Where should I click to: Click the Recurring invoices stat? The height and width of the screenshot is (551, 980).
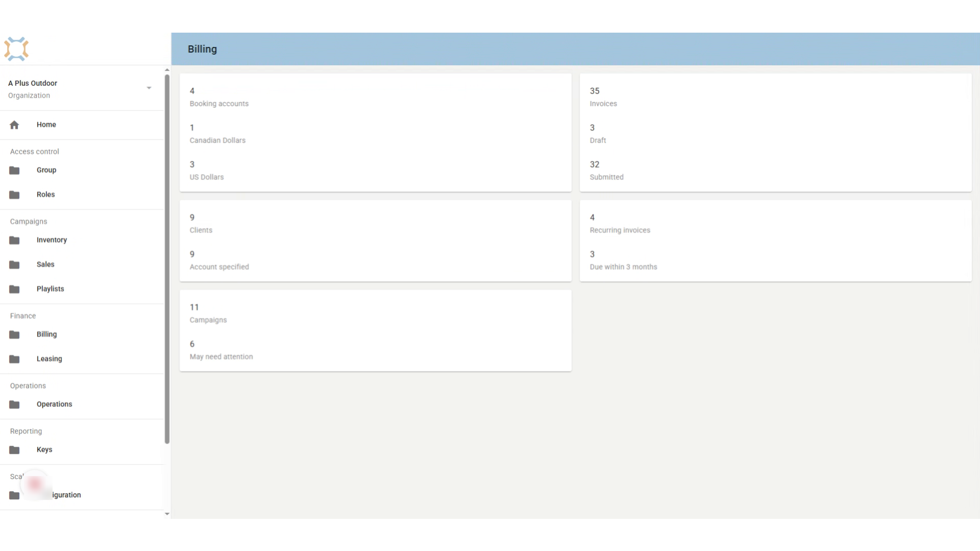pos(620,223)
